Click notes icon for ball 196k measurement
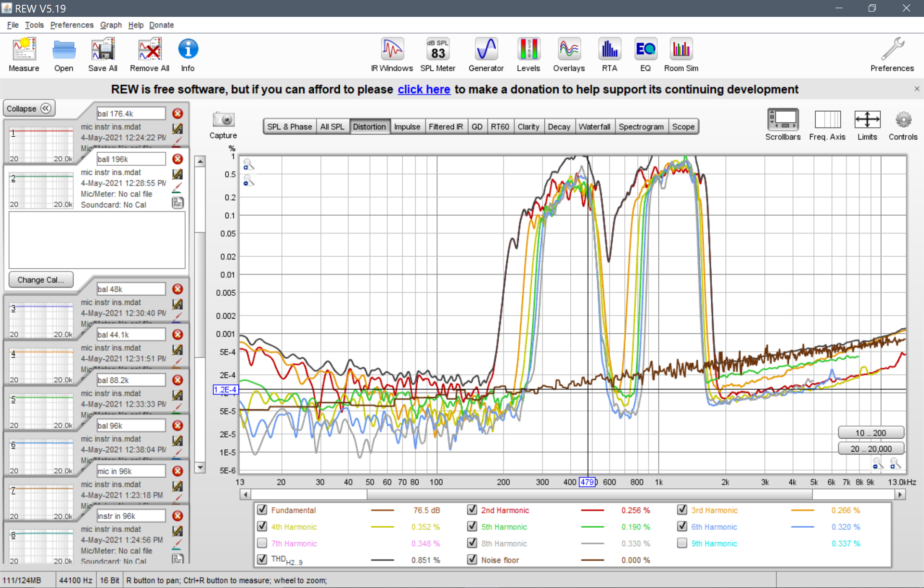The width and height of the screenshot is (924, 588). 178,203
